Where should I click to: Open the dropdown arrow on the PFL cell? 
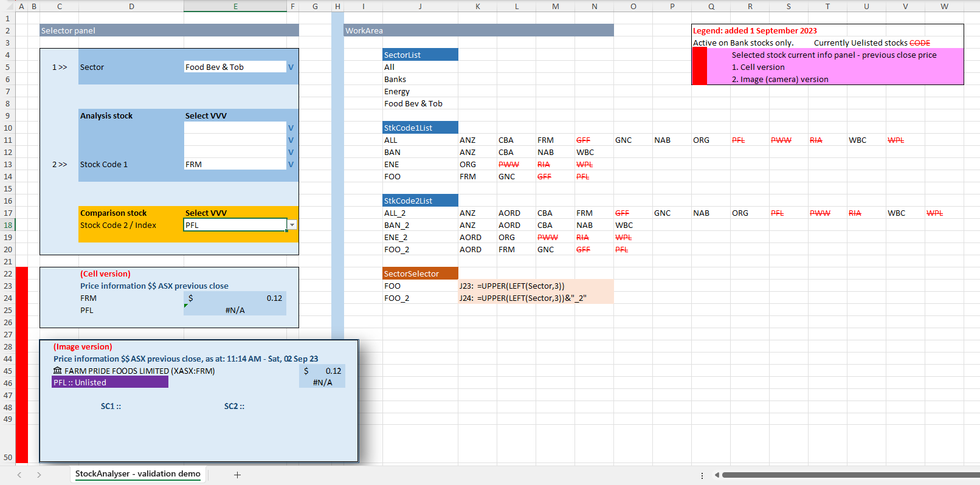292,225
